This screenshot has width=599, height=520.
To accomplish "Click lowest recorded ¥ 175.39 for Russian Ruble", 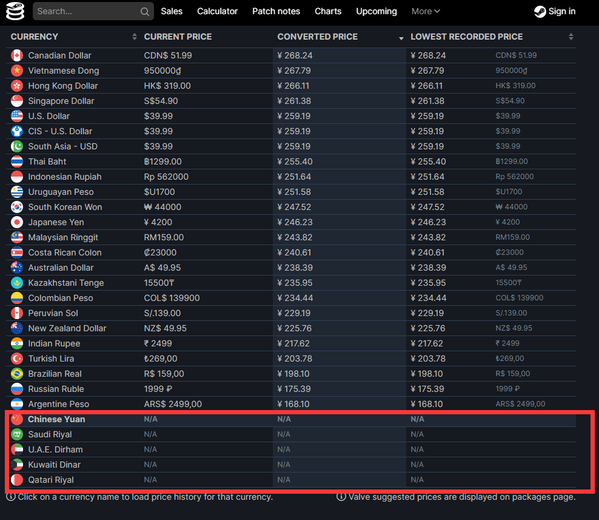I will [427, 389].
